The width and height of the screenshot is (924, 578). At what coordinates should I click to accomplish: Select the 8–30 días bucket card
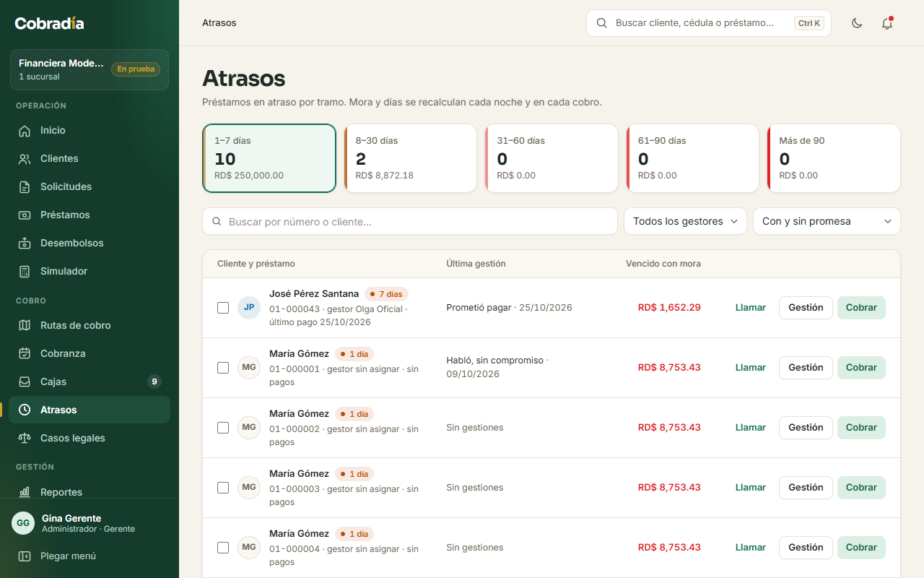[410, 158]
